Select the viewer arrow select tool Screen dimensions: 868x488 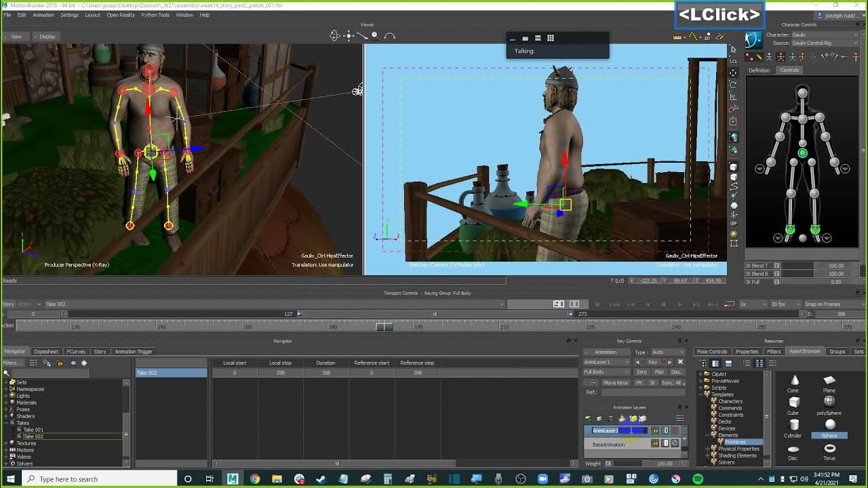(x=734, y=49)
